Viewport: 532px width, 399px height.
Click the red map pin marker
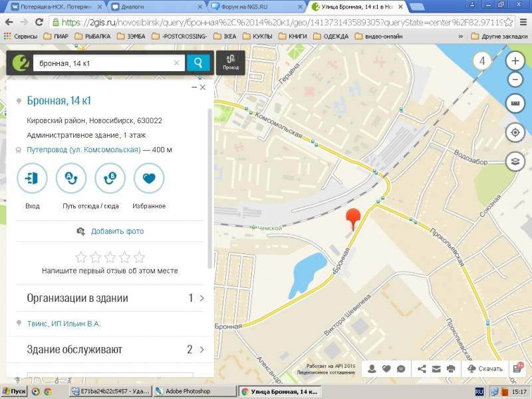pyautogui.click(x=353, y=219)
